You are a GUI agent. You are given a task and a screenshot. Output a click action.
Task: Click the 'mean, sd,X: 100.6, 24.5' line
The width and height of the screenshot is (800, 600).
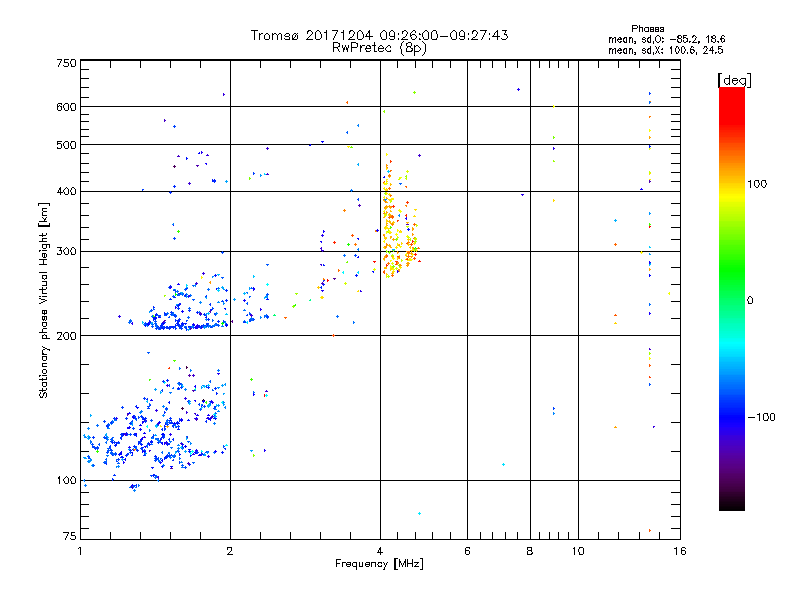(665, 50)
